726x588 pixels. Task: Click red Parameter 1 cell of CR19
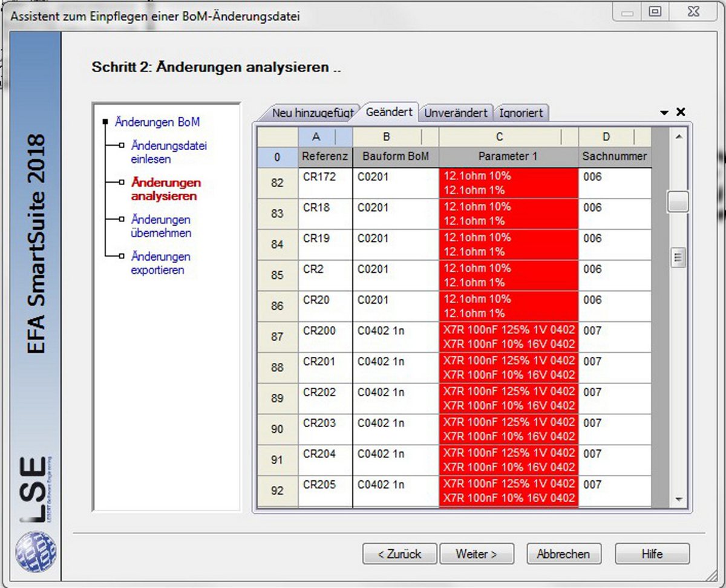point(509,245)
